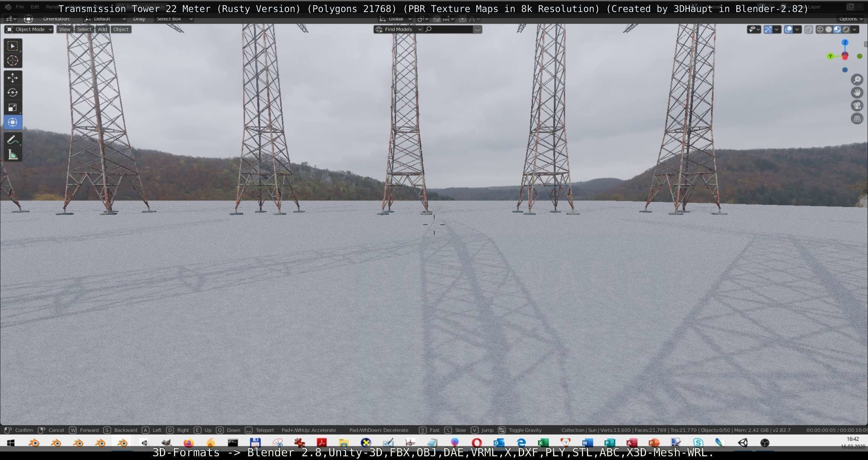Activate the Scale tool
Image resolution: width=868 pixels, height=460 pixels.
coord(13,108)
